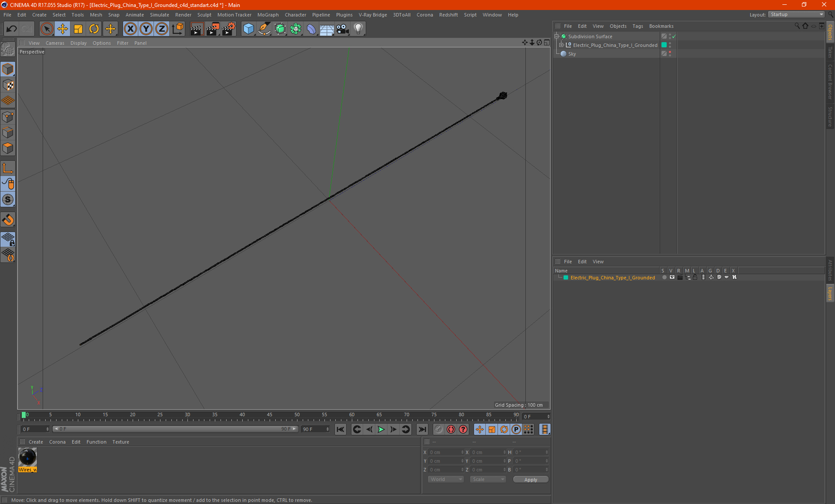Open the MoGraph menu
This screenshot has width=835, height=504.
268,15
